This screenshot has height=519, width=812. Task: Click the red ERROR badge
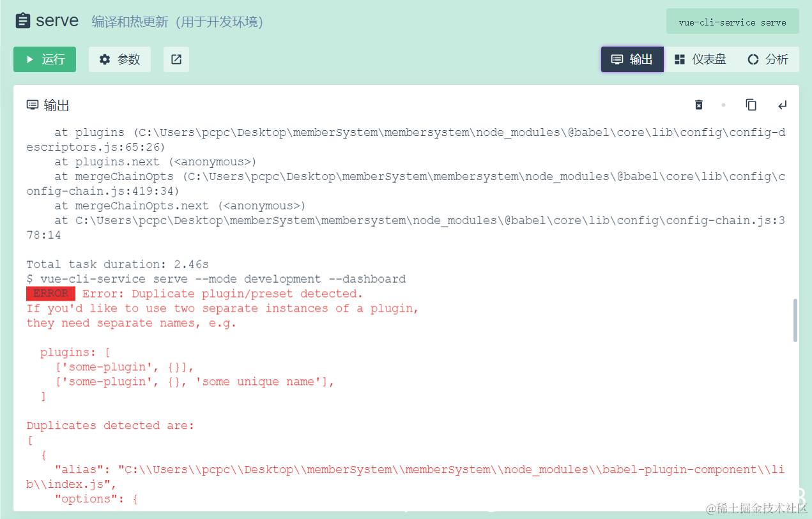50,294
